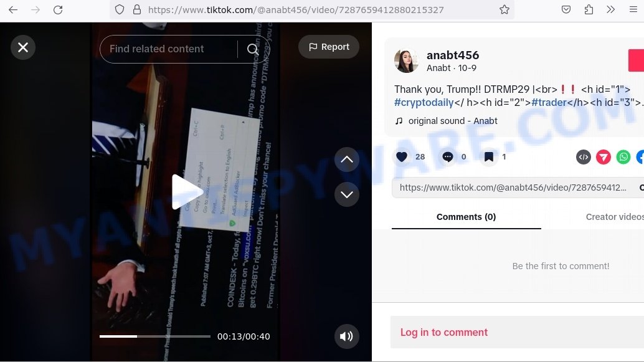Image resolution: width=644 pixels, height=362 pixels.
Task: Go to the next video
Action: coord(347,194)
